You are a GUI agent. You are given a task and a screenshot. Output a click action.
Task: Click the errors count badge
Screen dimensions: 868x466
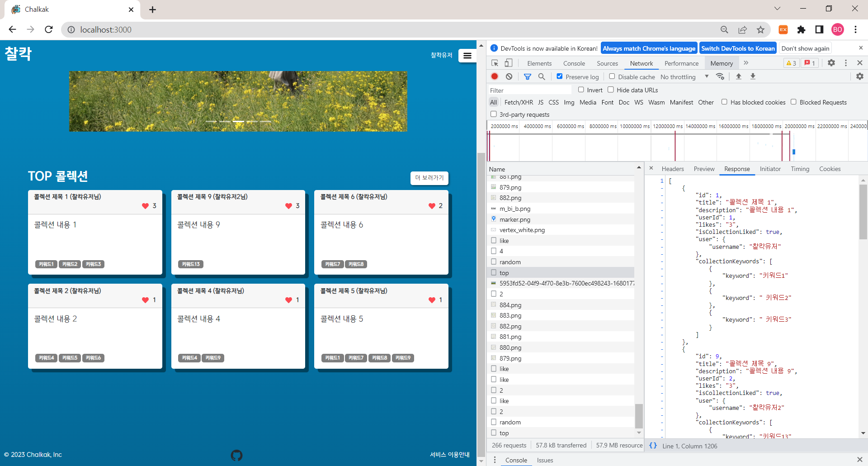tap(810, 63)
